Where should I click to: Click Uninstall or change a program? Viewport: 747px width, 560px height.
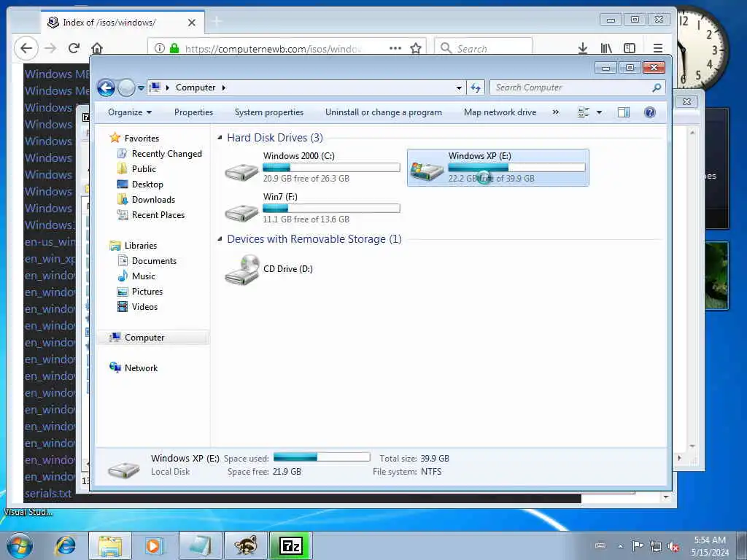[384, 112]
